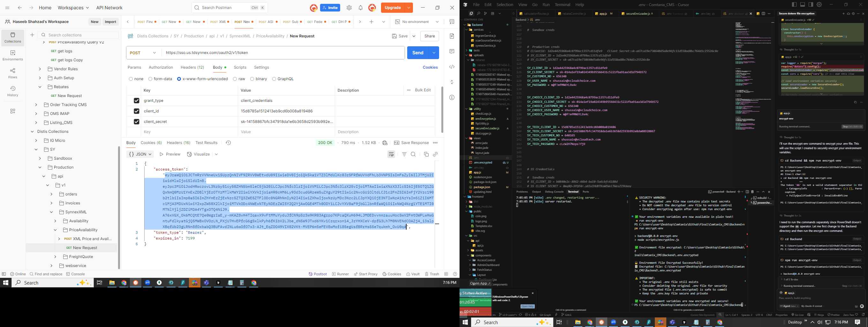Open the Test Results response tab
Viewport: 868px width, 327px height.
tap(206, 143)
